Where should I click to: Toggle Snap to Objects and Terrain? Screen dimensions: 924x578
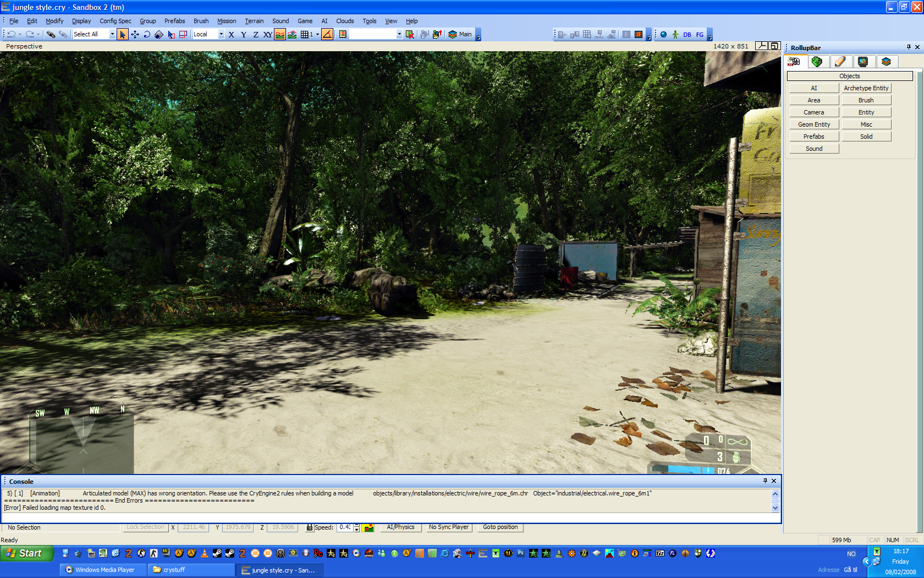292,34
